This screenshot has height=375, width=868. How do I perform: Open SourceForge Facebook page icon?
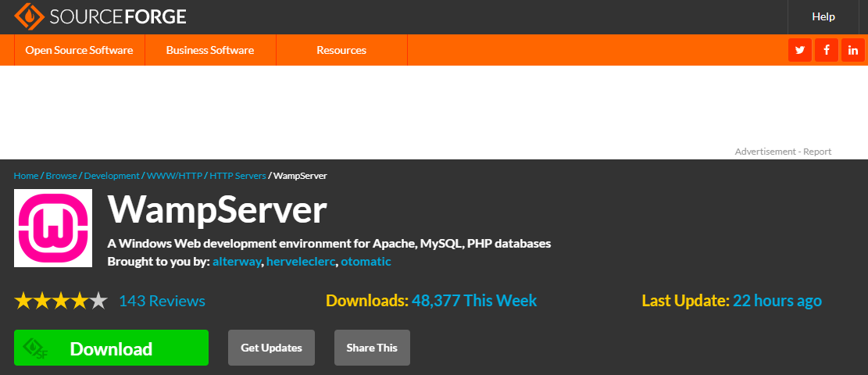[827, 50]
